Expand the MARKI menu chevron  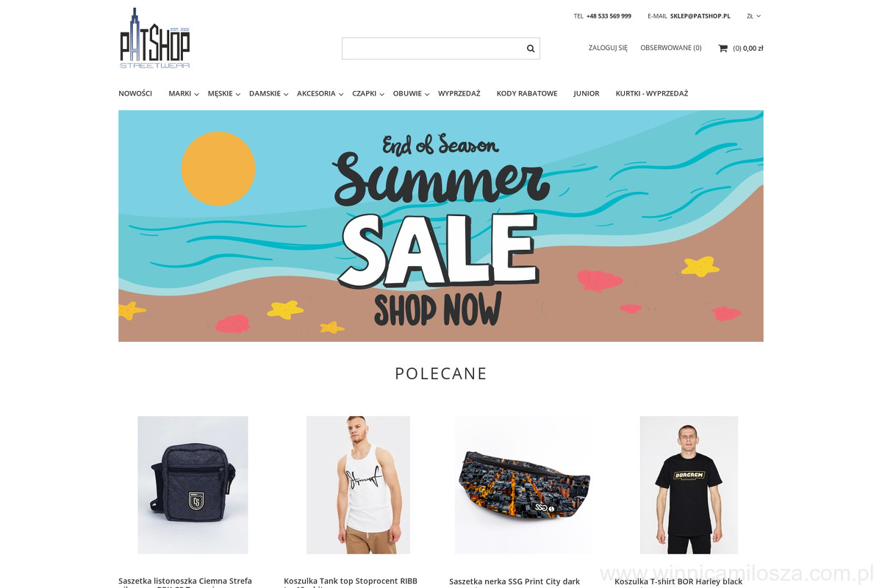point(196,95)
